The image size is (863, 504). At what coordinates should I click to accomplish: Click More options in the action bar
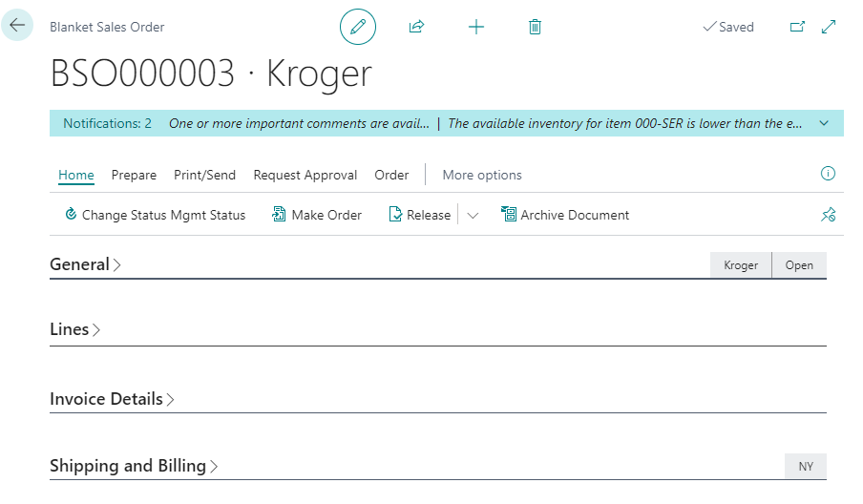pos(482,175)
